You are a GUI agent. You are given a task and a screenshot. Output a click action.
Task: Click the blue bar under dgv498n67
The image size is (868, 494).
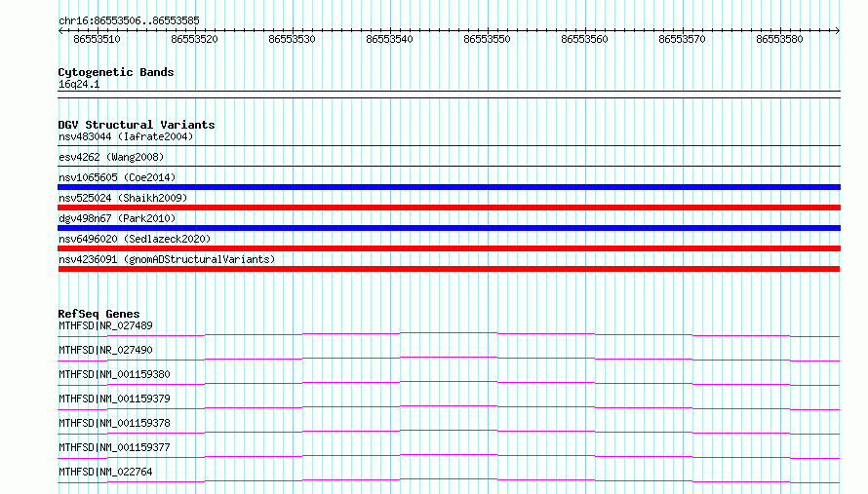coord(449,228)
